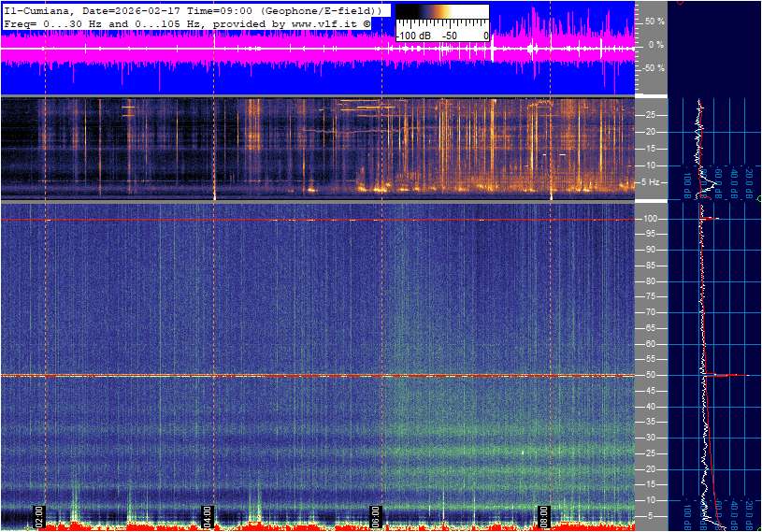Click the 0 % amplitude axis label
Viewport: 762px width, 532px height.
coord(656,44)
